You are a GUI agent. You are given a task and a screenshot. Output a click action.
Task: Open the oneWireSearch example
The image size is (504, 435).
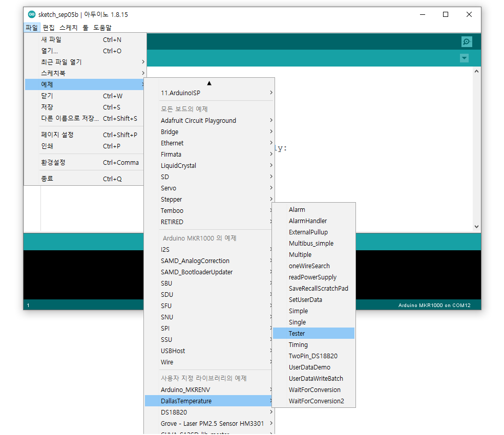313,266
